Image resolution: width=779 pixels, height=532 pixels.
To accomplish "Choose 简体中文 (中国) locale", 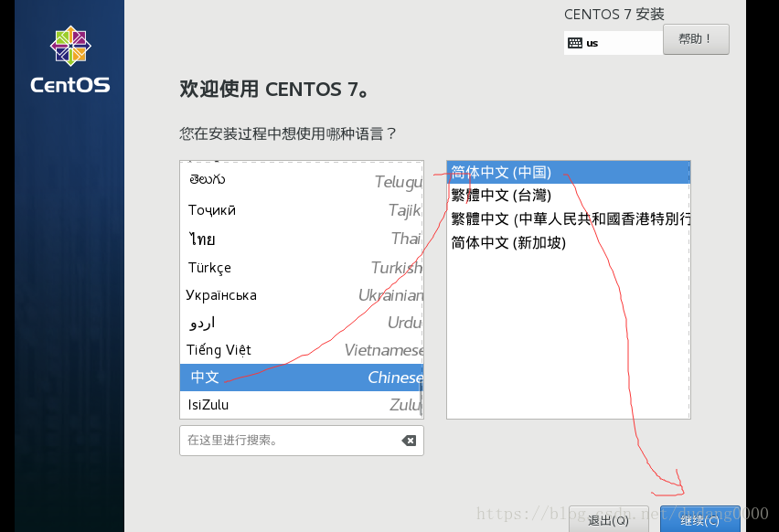I will [x=569, y=173].
